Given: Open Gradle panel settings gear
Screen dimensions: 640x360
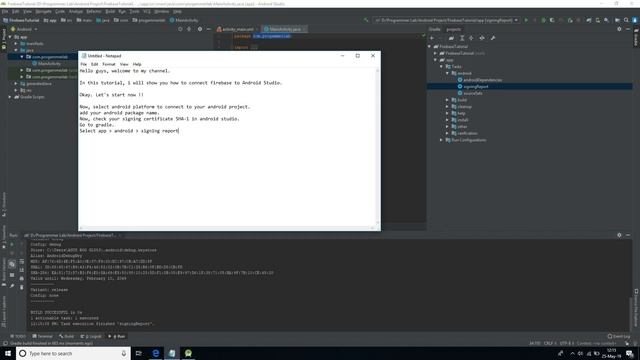Looking at the screenshot, I should pos(619,29).
